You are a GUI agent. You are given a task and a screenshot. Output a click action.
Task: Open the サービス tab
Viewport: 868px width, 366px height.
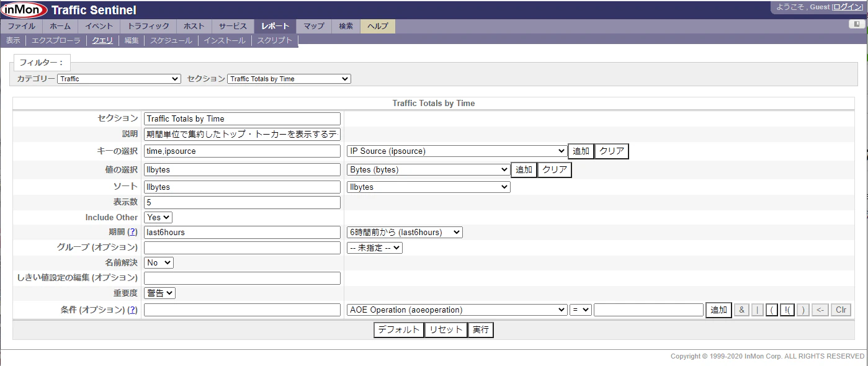(x=233, y=26)
